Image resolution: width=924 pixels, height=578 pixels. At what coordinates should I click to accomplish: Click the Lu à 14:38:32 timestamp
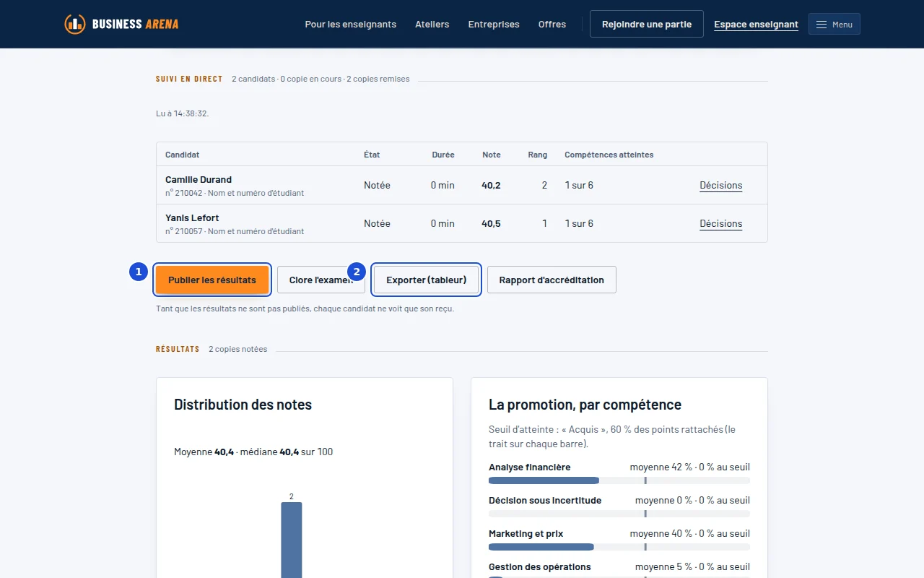coord(183,113)
